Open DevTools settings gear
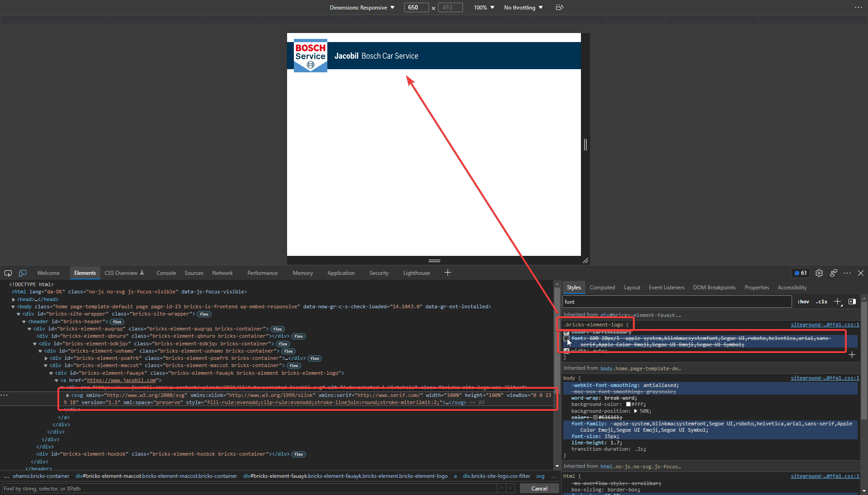This screenshot has width=868, height=495. click(819, 273)
